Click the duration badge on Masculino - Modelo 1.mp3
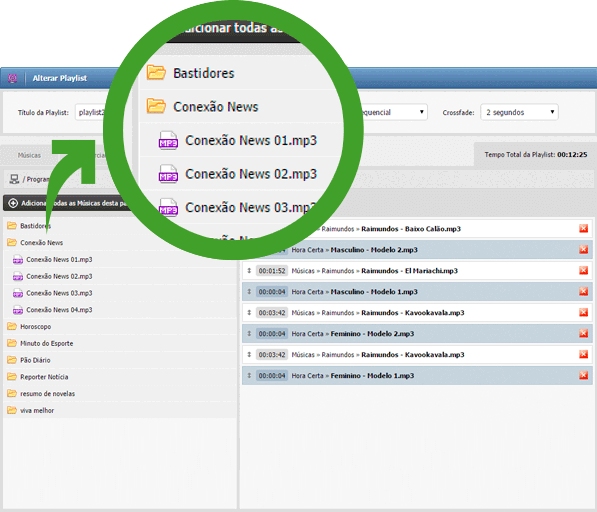597x512 pixels. click(272, 292)
